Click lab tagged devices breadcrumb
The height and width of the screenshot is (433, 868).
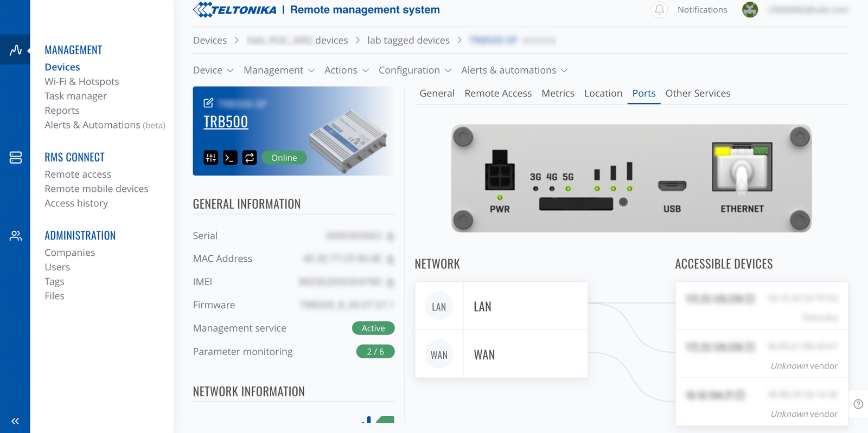409,40
